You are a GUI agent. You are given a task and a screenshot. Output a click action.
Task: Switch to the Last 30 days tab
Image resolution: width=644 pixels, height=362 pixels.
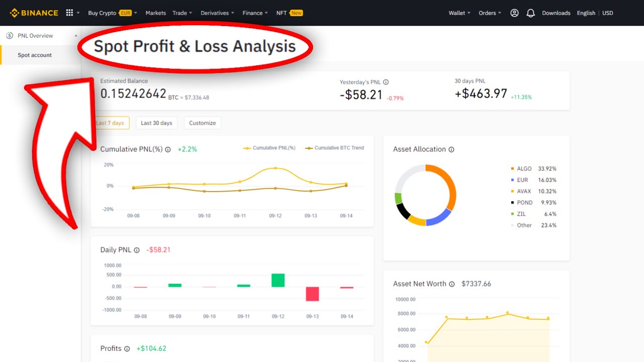(156, 123)
